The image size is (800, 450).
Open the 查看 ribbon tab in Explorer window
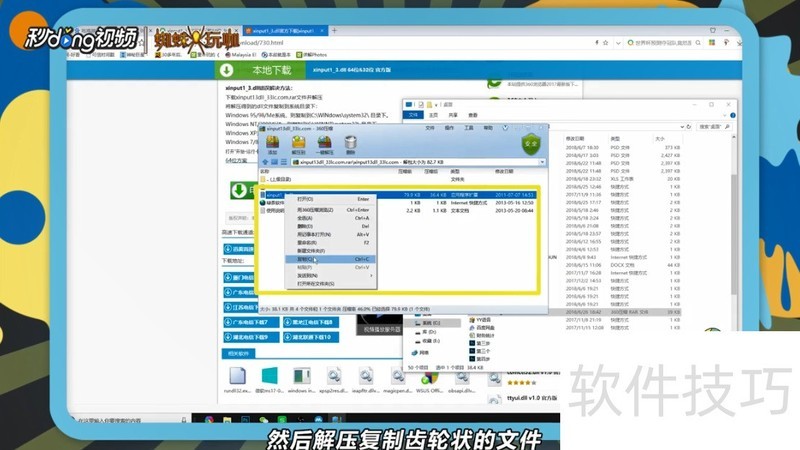point(473,115)
